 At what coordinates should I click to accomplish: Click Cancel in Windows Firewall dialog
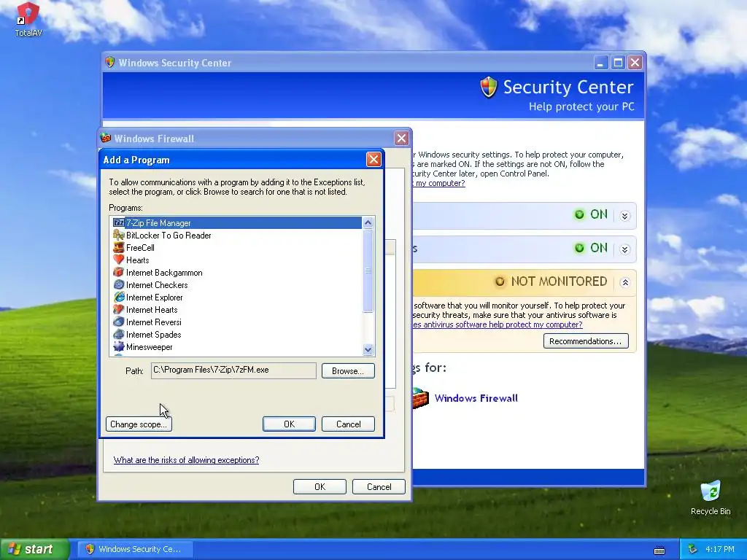(379, 486)
